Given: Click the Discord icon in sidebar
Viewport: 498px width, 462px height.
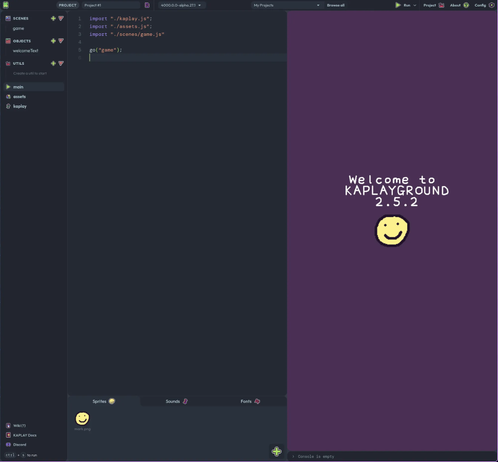Looking at the screenshot, I should click(x=8, y=444).
